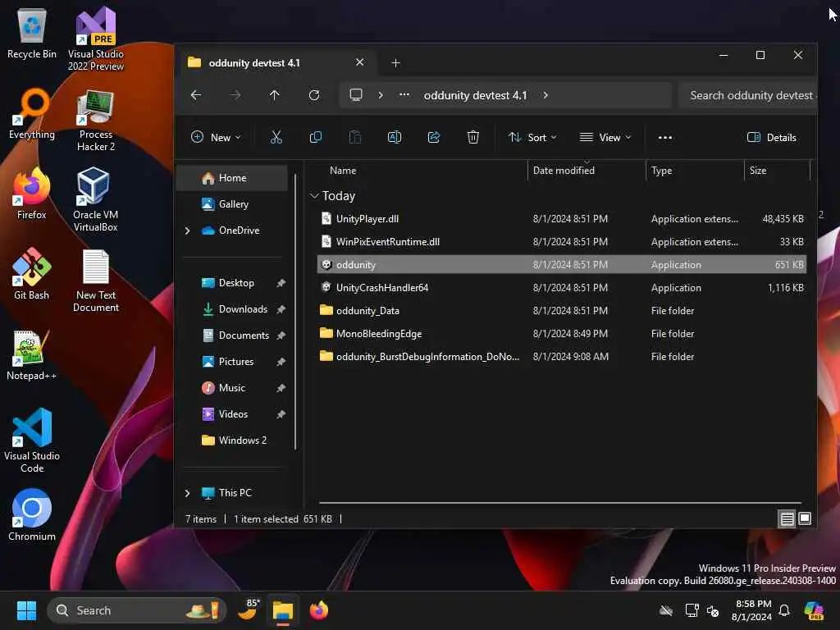Click Copilot preview icon in taskbar
The width and height of the screenshot is (840, 630).
click(x=814, y=610)
